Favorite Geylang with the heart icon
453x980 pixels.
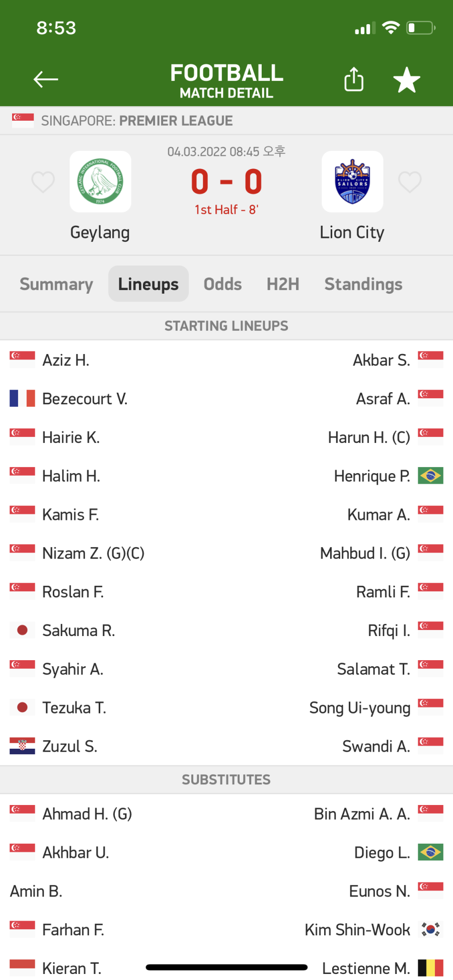pyautogui.click(x=43, y=182)
